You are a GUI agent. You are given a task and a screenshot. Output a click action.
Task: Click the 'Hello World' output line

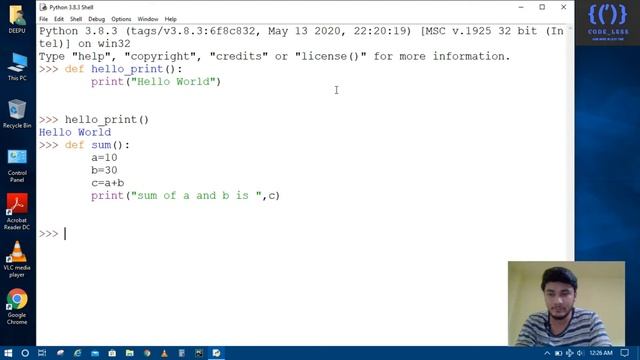(75, 133)
